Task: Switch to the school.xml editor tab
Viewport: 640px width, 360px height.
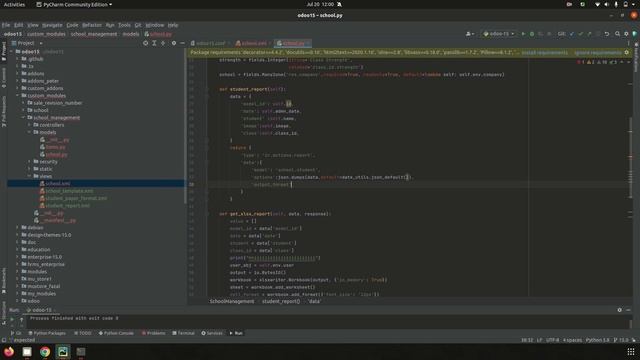Action: [251, 43]
